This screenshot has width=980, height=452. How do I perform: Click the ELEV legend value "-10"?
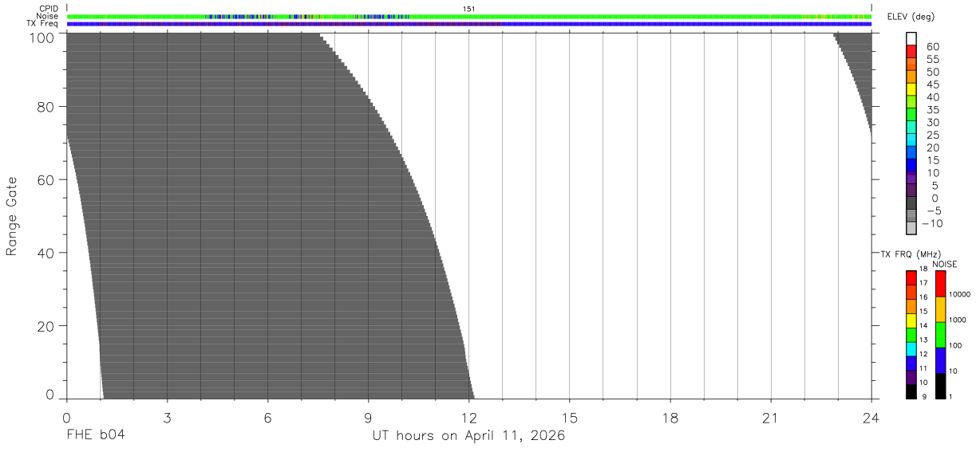[931, 223]
